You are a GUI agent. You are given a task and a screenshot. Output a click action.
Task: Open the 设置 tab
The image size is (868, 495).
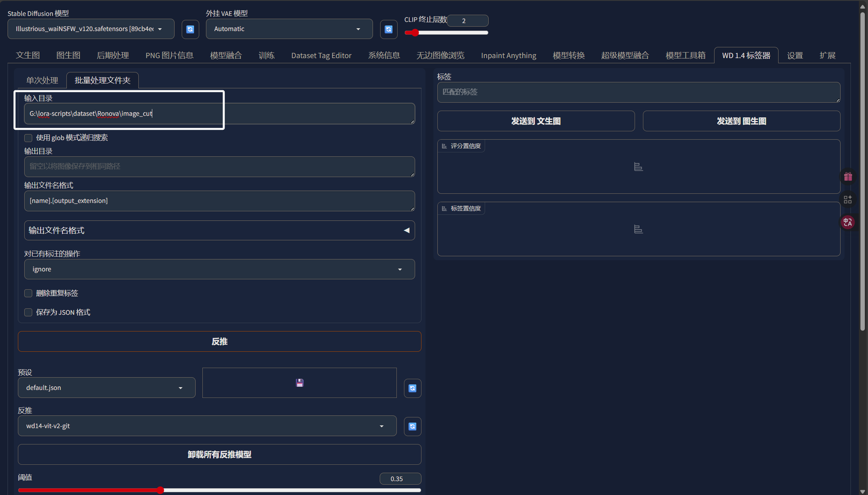pyautogui.click(x=795, y=55)
